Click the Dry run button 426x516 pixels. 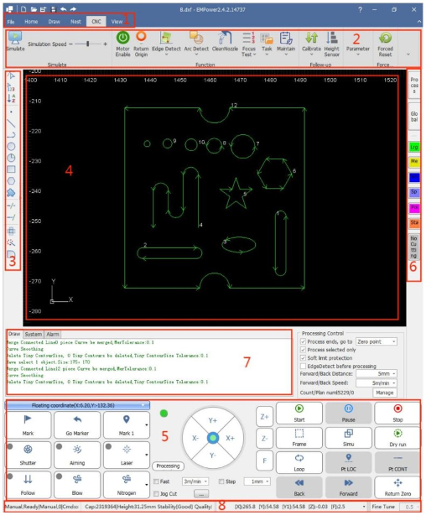coord(397,437)
